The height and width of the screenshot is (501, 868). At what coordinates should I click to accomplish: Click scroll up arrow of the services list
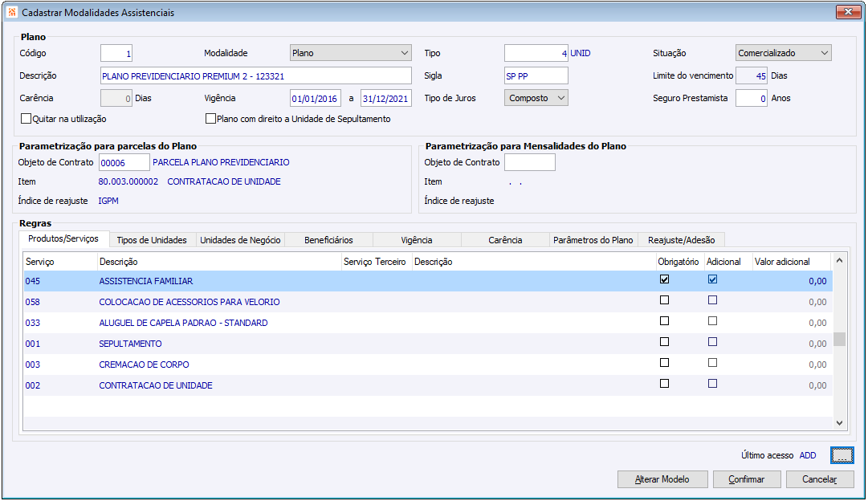[839, 260]
